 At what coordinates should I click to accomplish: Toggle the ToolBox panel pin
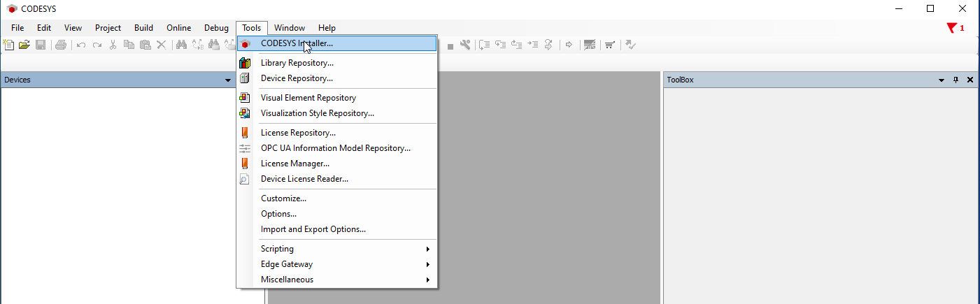(956, 80)
